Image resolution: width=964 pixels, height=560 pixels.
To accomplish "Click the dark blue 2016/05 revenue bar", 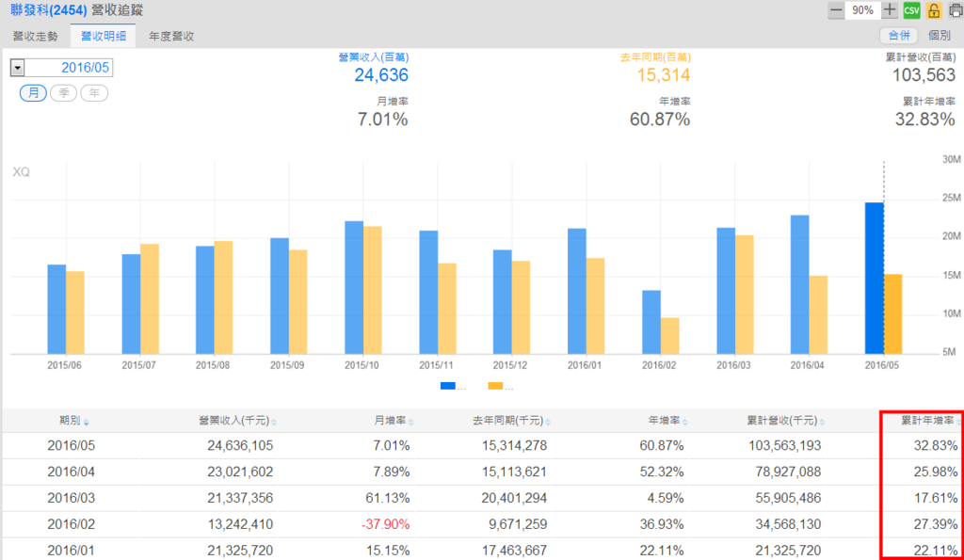I will click(875, 279).
